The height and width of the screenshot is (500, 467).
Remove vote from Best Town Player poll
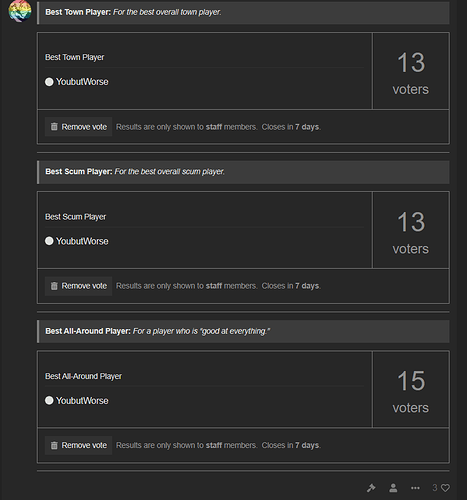(x=79, y=127)
